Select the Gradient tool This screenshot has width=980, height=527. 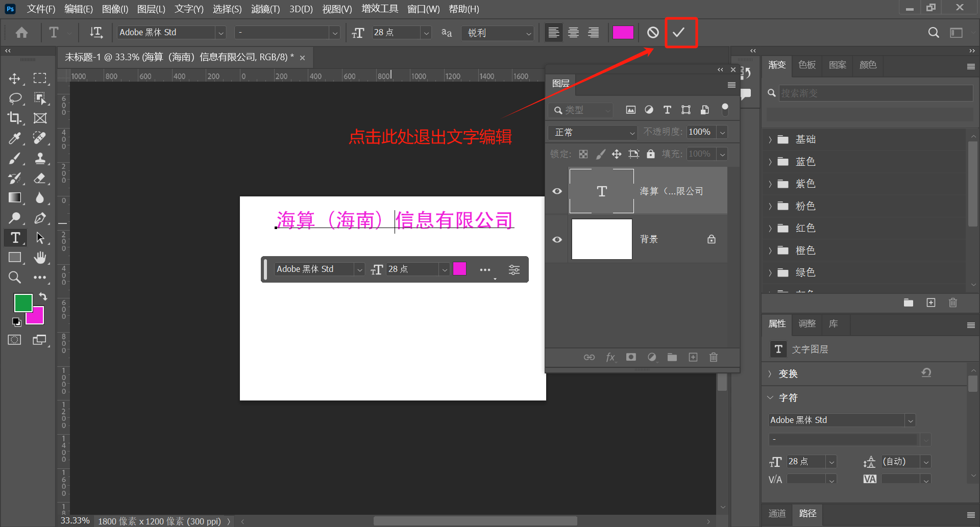pyautogui.click(x=14, y=198)
